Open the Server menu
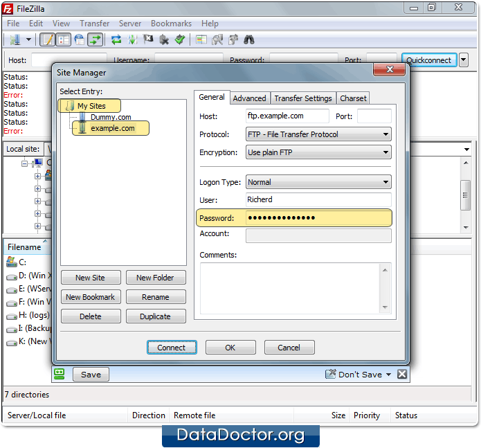 (x=130, y=24)
